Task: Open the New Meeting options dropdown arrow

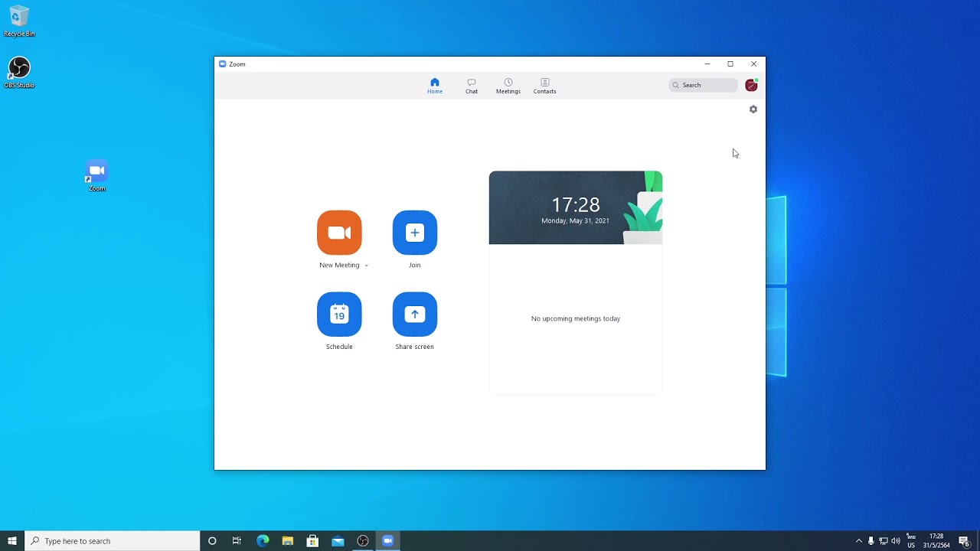Action: click(366, 266)
